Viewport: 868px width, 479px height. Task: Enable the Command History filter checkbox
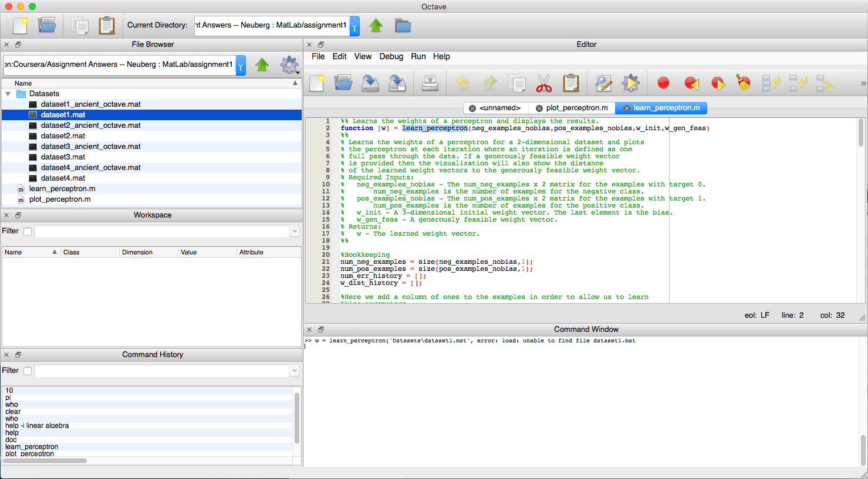coord(28,371)
